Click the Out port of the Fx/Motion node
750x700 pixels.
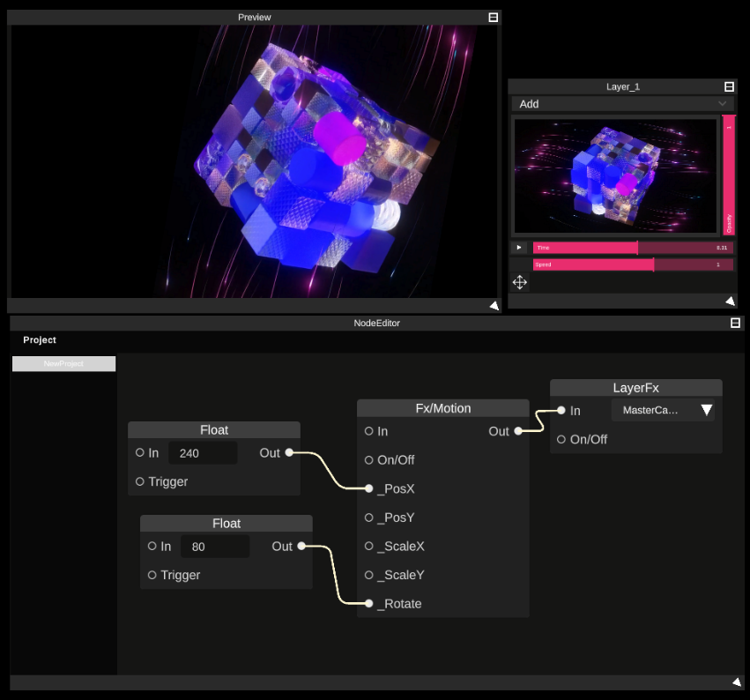click(517, 432)
